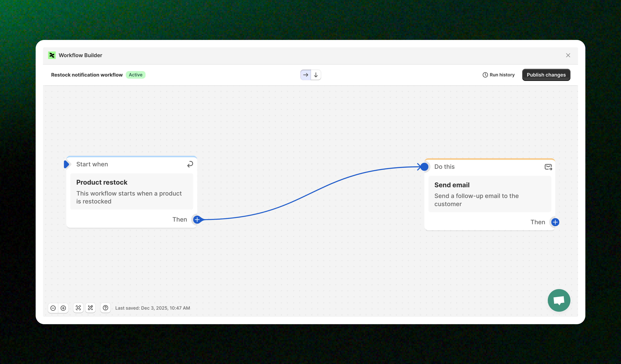The image size is (621, 364).
Task: Click the Active status badge
Action: (136, 75)
